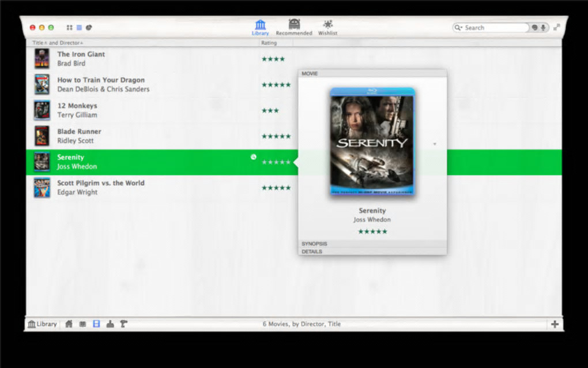The width and height of the screenshot is (588, 368).
Task: Click Edgar Wright director name
Action: (77, 192)
